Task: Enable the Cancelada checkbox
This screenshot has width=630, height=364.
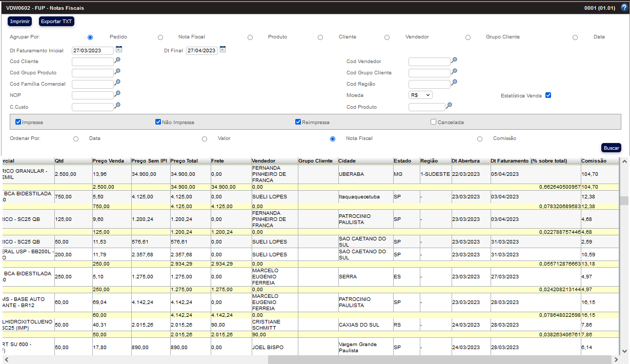Action: pyautogui.click(x=434, y=122)
